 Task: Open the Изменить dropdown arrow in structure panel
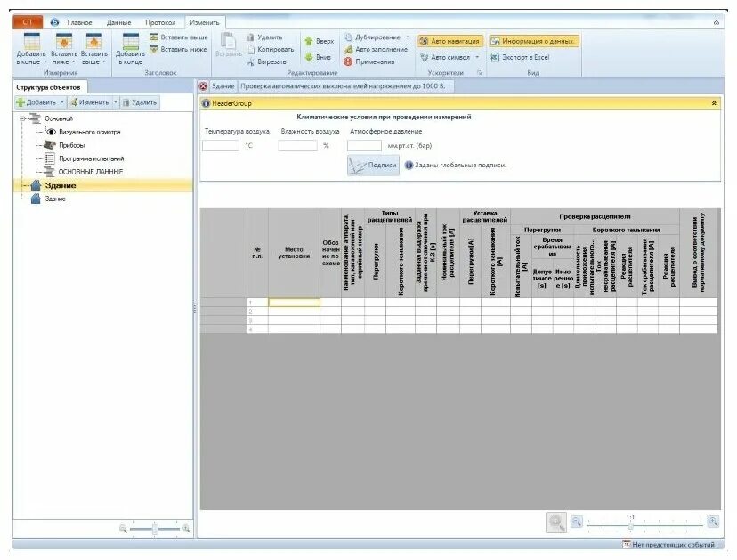(x=116, y=102)
